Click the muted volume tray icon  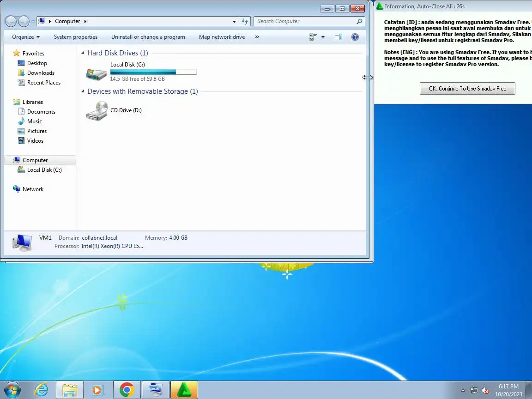click(485, 391)
